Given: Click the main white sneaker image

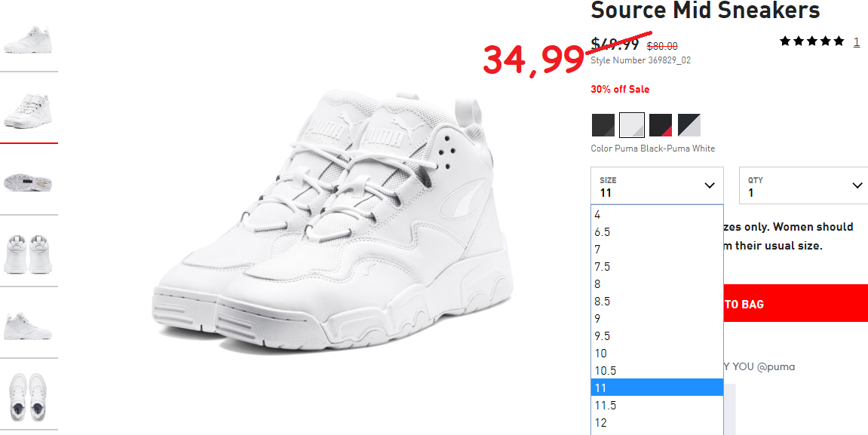Looking at the screenshot, I should coord(332,222).
